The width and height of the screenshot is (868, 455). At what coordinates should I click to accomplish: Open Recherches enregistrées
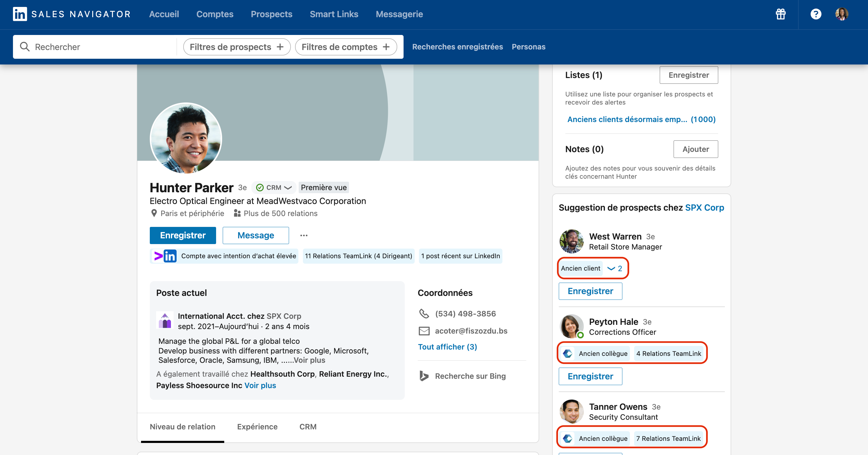pos(457,47)
